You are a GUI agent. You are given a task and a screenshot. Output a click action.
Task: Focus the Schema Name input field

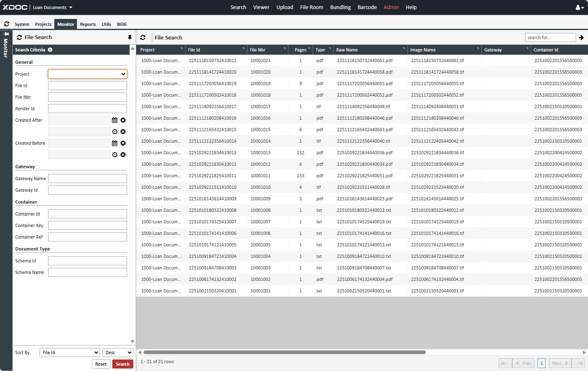[88, 272]
